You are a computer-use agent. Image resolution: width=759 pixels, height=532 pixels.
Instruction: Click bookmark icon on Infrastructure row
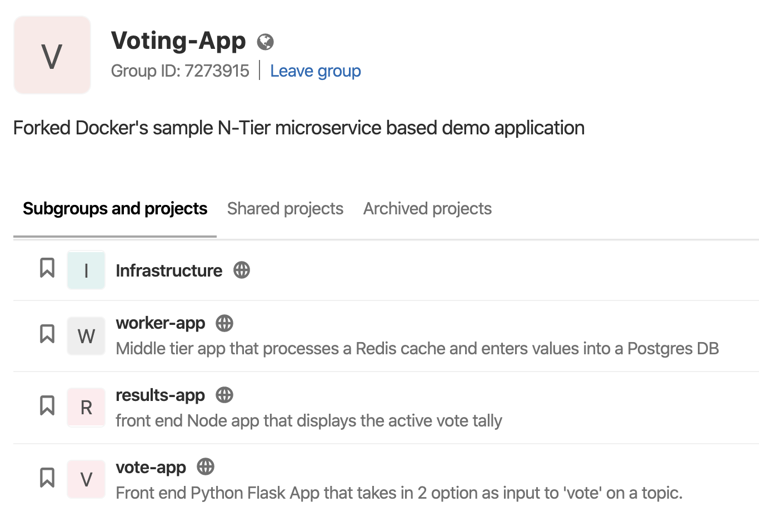click(x=47, y=268)
